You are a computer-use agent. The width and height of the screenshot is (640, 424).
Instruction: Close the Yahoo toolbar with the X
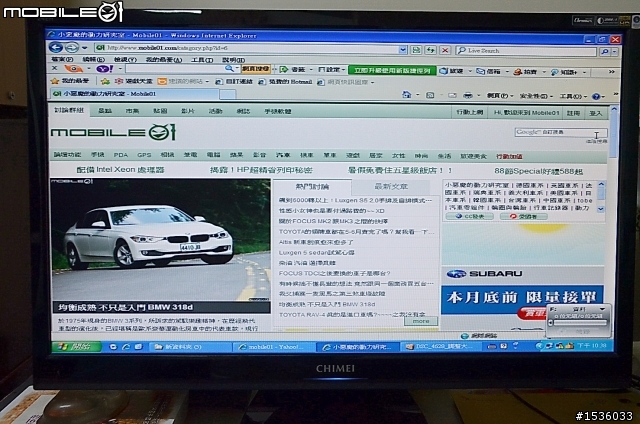pos(54,68)
